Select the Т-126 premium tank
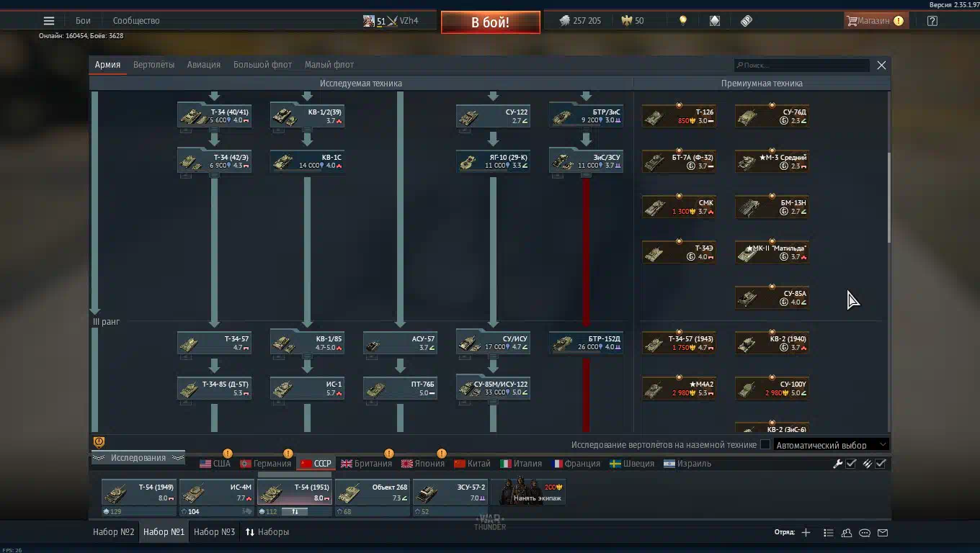The width and height of the screenshot is (980, 553). (x=679, y=117)
